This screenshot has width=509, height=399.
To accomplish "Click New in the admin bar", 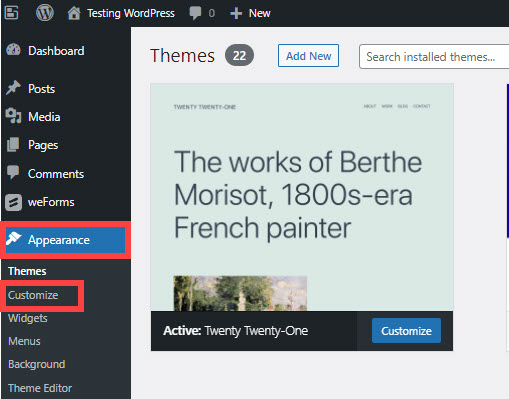I will [259, 13].
